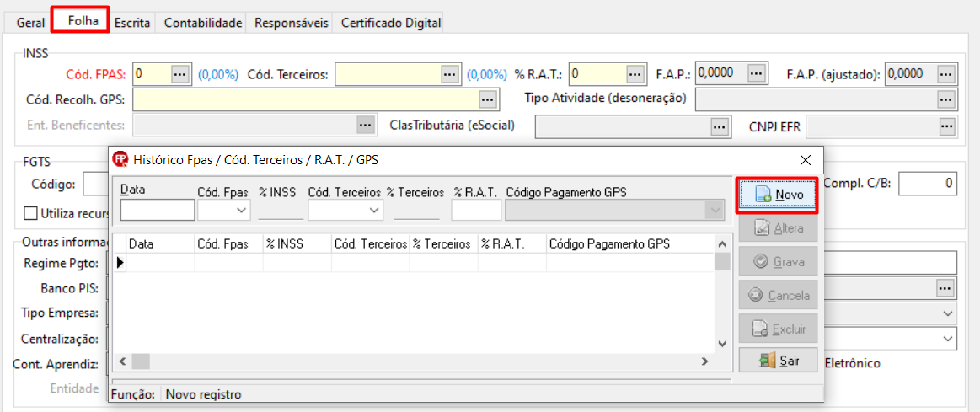Open lookup for Tipo Atividade (desoneração)
Screen dimensions: 980x412
(x=947, y=99)
